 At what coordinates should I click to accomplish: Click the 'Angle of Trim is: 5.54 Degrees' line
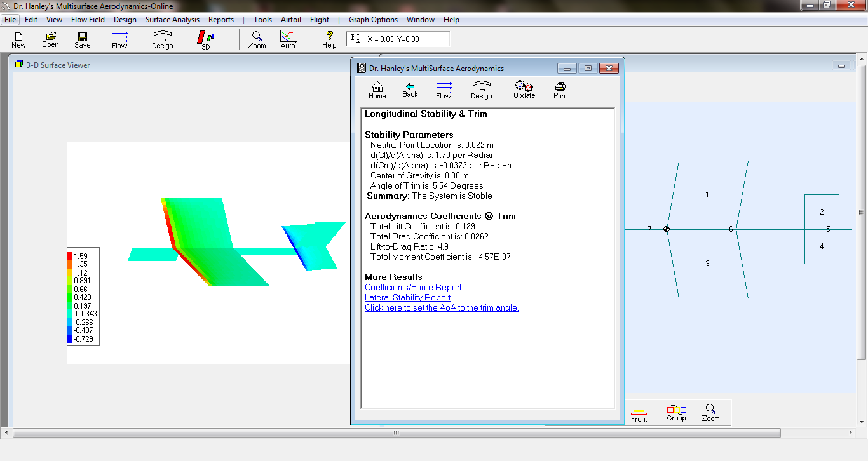[x=426, y=185]
